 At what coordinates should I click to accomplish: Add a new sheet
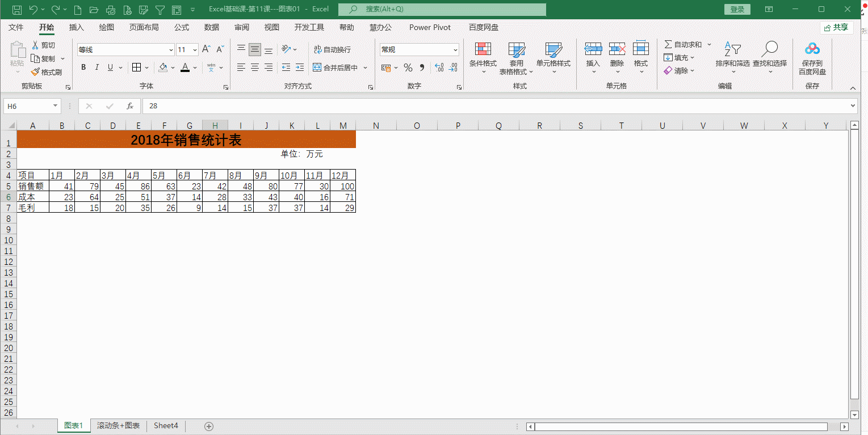pos(208,426)
